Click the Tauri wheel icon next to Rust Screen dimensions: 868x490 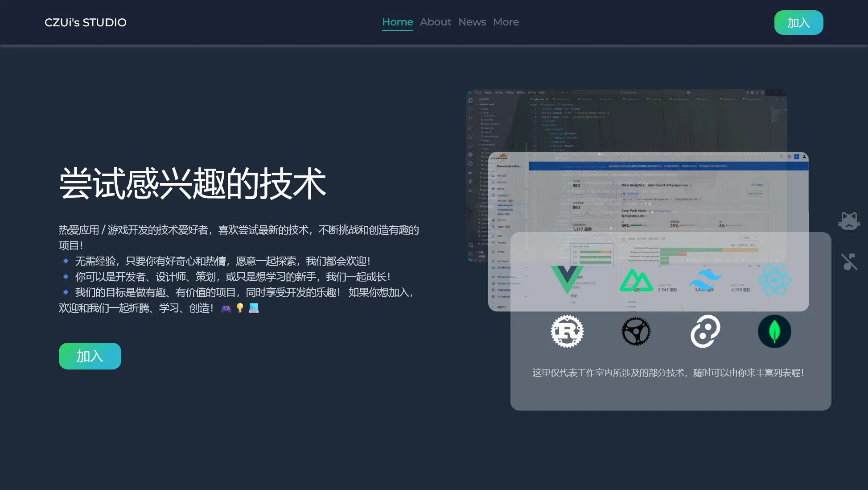pos(636,331)
